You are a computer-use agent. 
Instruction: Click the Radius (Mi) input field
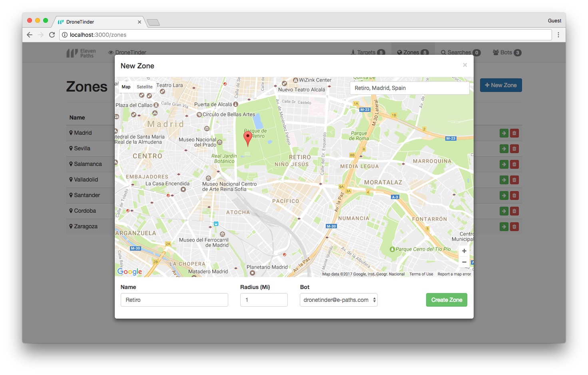[264, 300]
